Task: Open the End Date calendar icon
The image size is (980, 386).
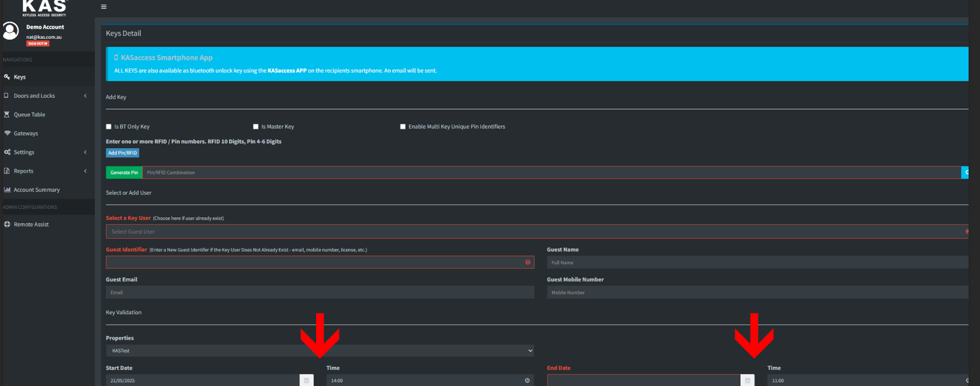Action: (x=748, y=380)
